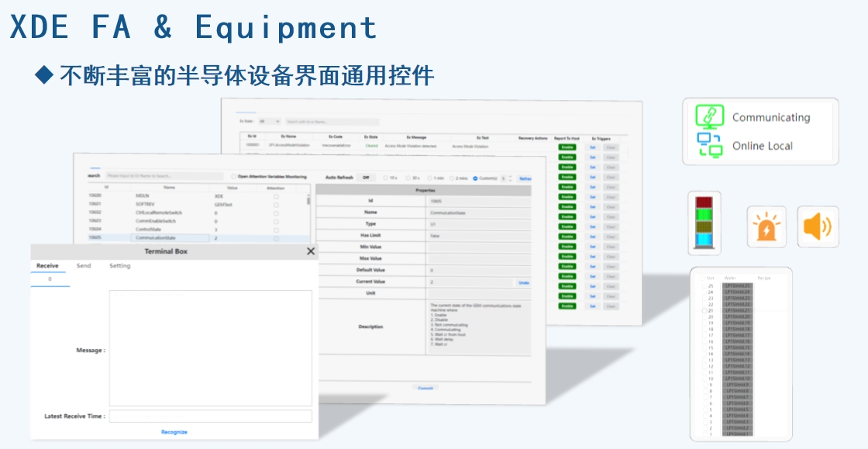The image size is (868, 449).
Task: Click the signal tower light icon
Action: pos(704,223)
